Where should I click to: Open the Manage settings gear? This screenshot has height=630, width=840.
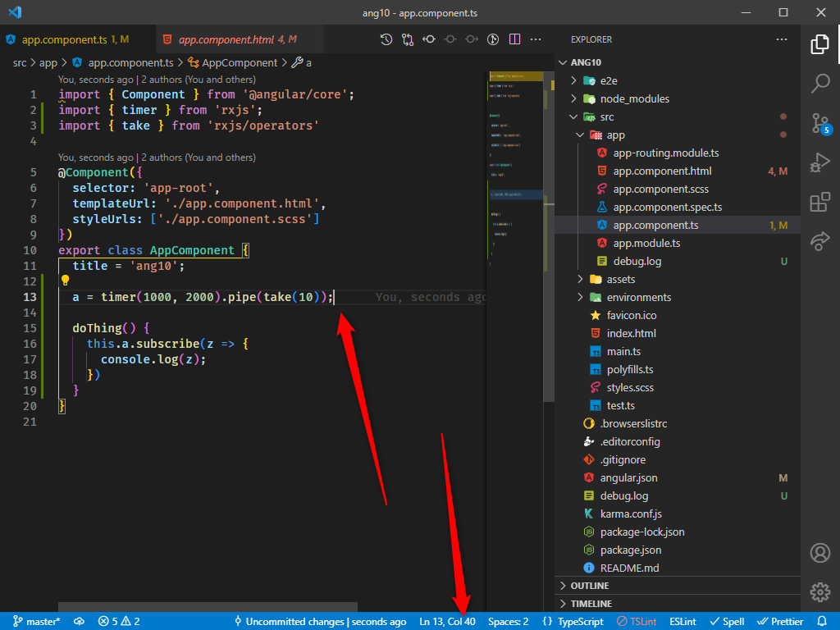coord(819,591)
